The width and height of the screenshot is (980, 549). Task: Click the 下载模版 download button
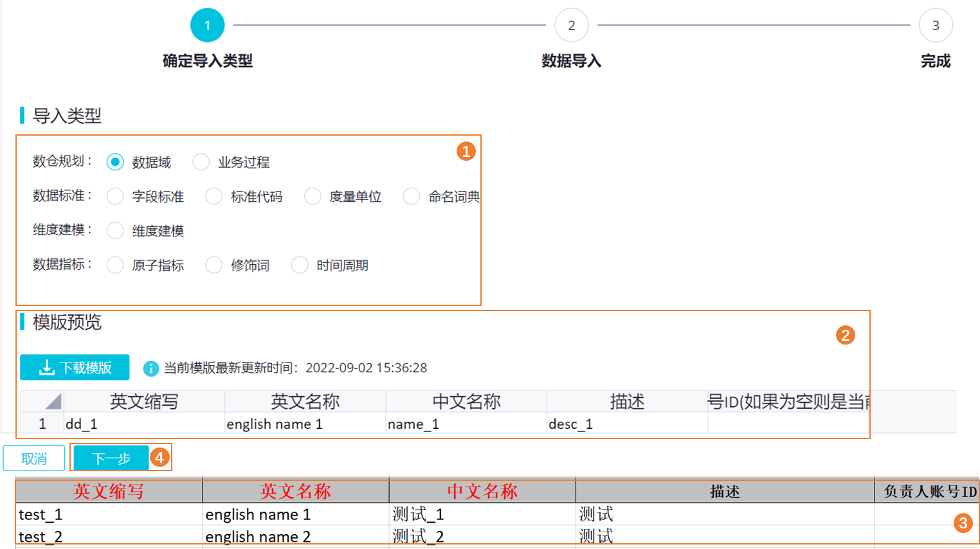[x=75, y=368]
